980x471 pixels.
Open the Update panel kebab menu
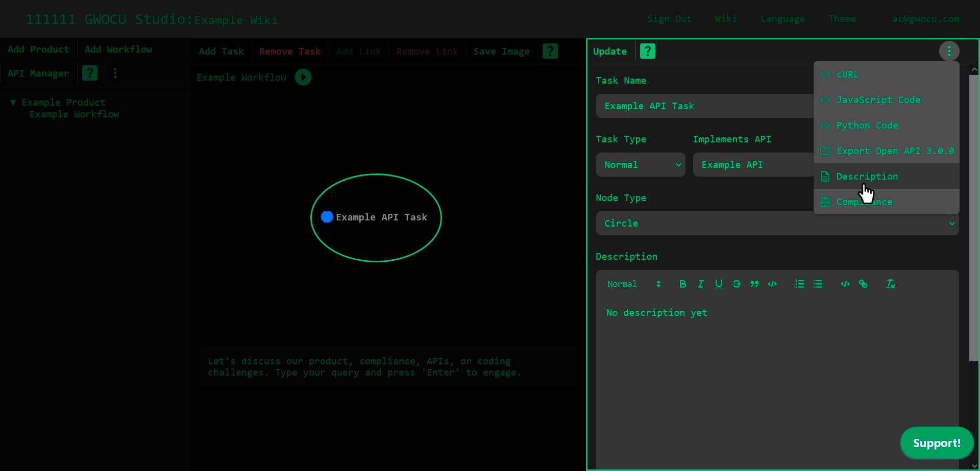[949, 51]
